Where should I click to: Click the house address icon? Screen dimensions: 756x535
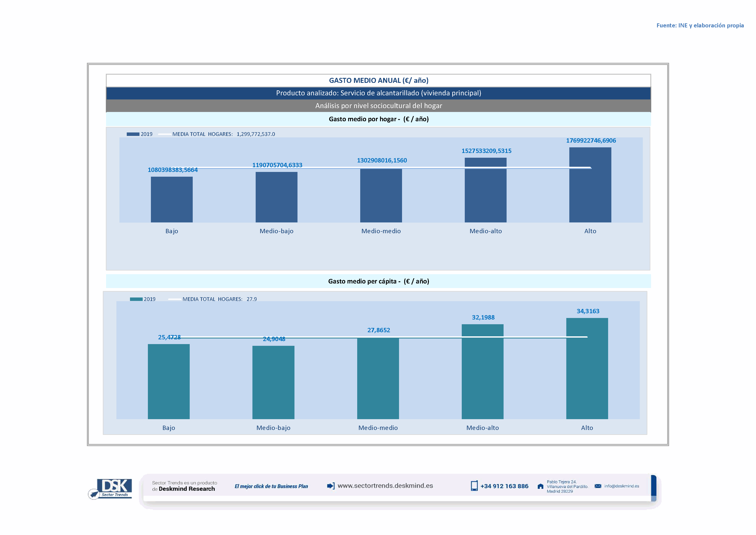pos(540,486)
